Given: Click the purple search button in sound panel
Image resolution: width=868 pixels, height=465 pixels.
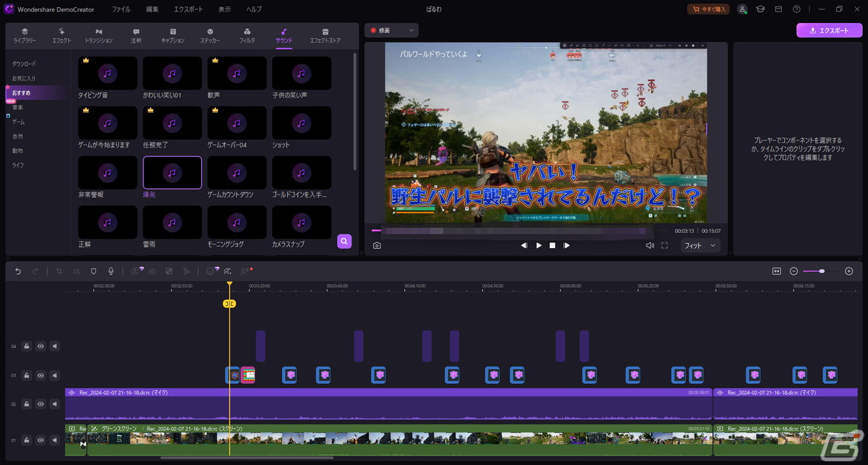Looking at the screenshot, I should pyautogui.click(x=344, y=241).
